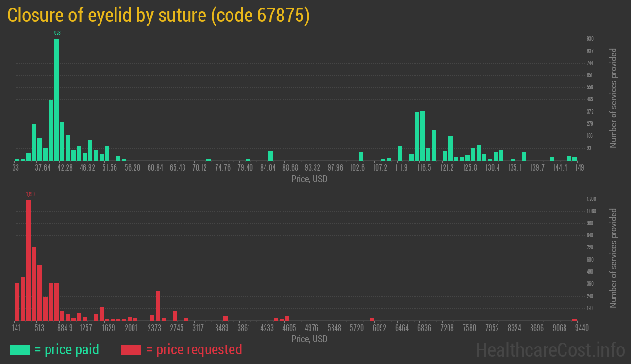This screenshot has width=631, height=364.
Task: Click the 116.5 x-axis label in top chart
Action: click(424, 168)
